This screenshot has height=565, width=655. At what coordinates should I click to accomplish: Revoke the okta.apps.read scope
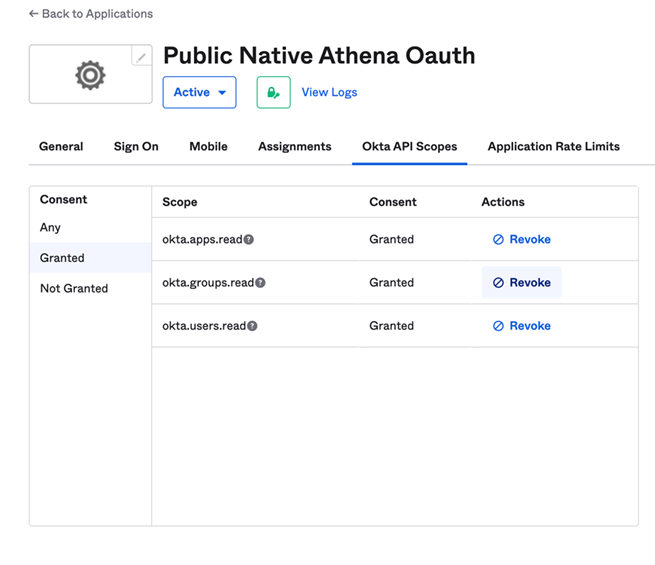pyautogui.click(x=522, y=240)
